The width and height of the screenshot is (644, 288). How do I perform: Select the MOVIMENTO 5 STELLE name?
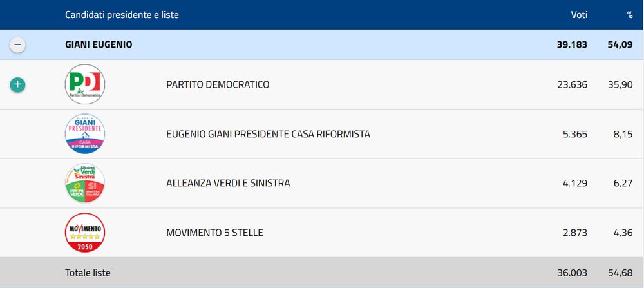point(214,233)
